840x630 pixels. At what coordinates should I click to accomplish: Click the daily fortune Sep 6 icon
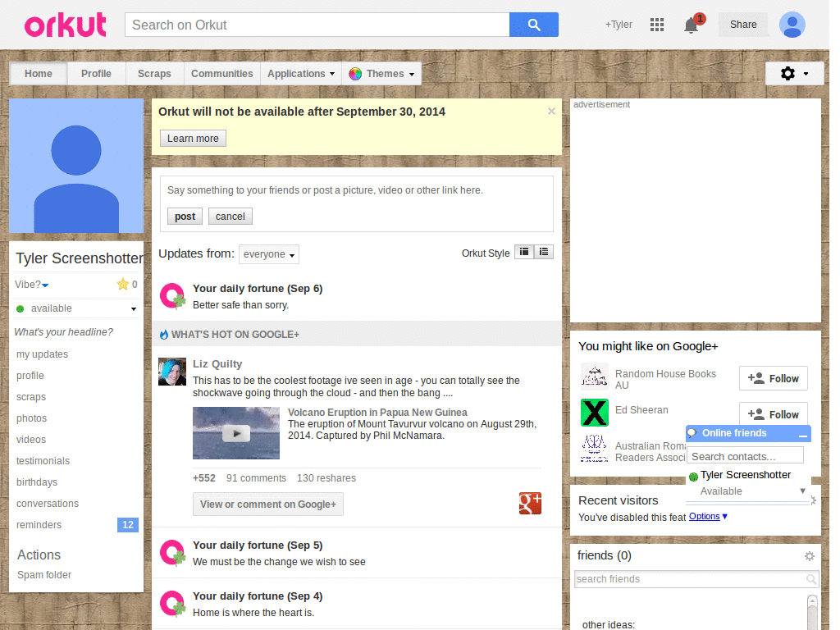pos(172,296)
